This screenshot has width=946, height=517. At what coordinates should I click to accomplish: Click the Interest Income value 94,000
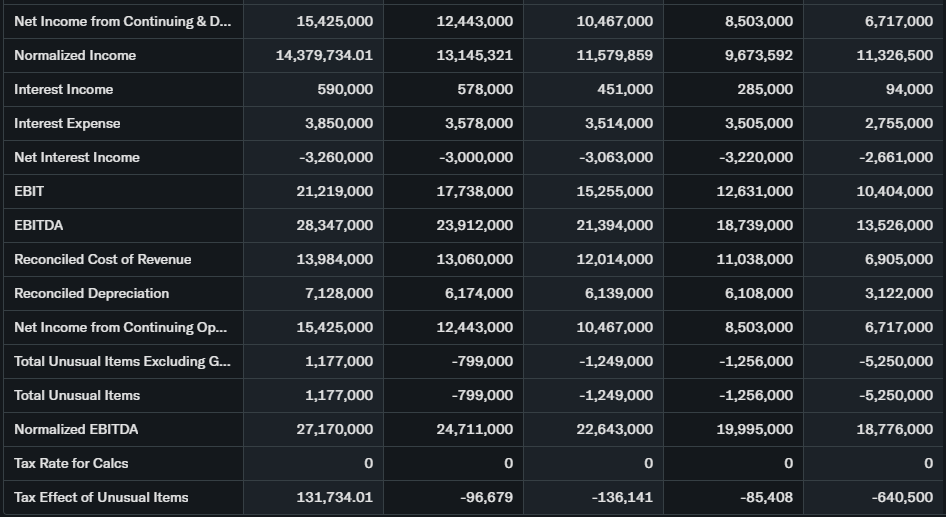tap(909, 89)
